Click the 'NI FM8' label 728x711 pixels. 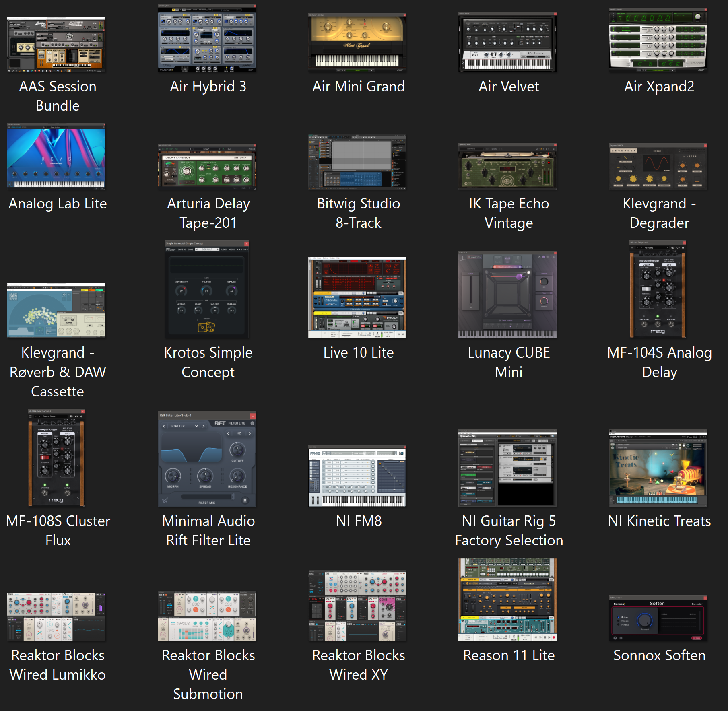pos(359,521)
